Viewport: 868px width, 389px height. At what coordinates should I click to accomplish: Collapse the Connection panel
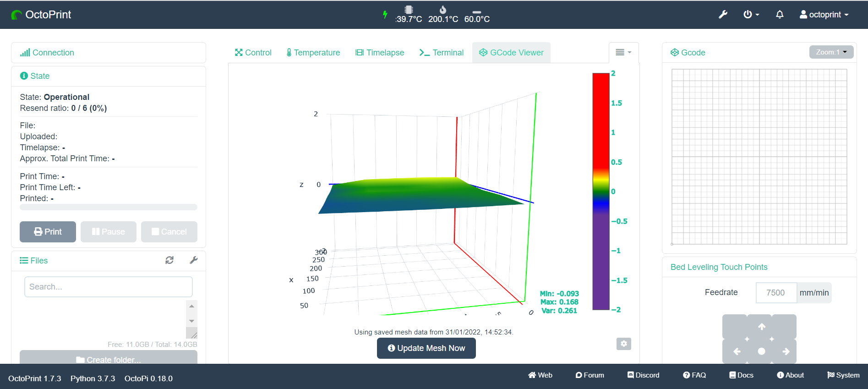coord(53,53)
